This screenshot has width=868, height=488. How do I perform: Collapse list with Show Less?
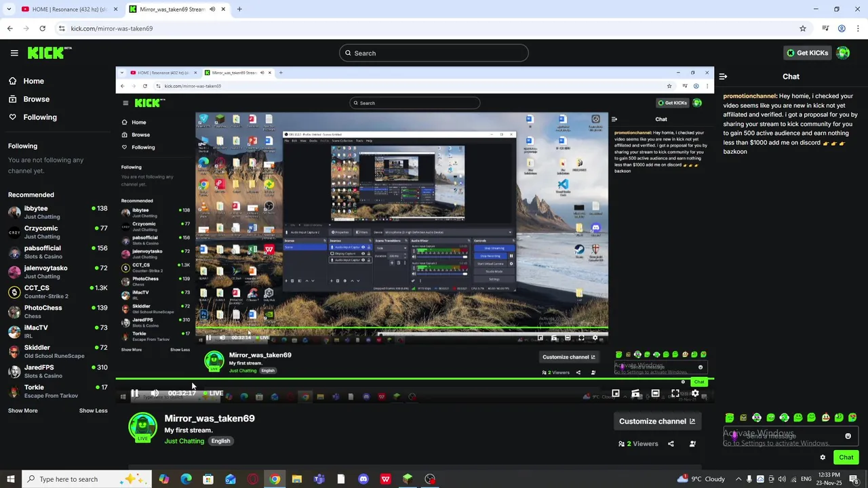[93, 410]
